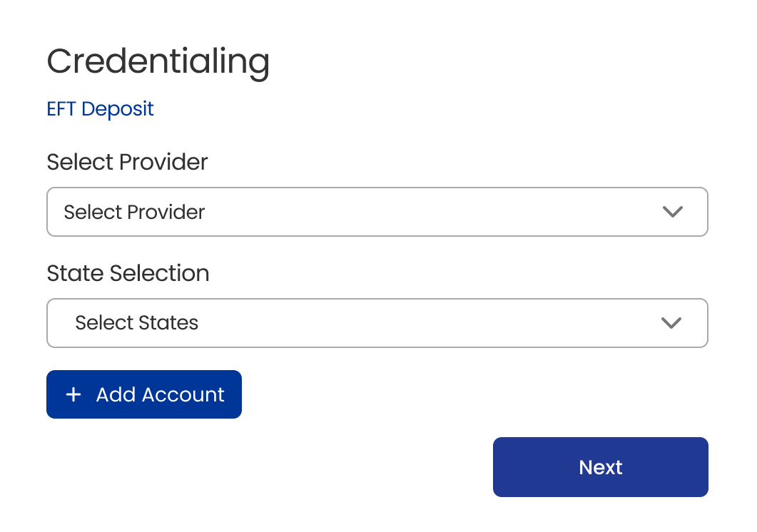Click the Next button
Viewport: 757px width, 532px height.
[601, 467]
